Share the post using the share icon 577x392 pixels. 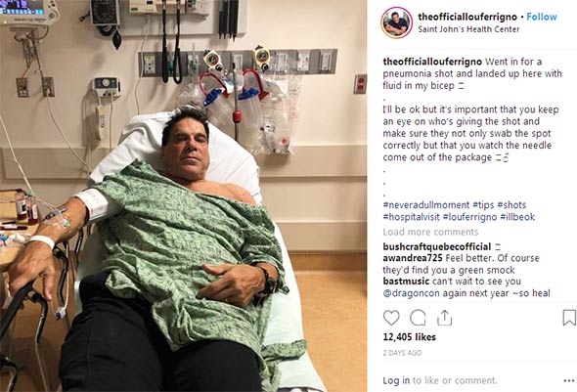[x=444, y=318]
